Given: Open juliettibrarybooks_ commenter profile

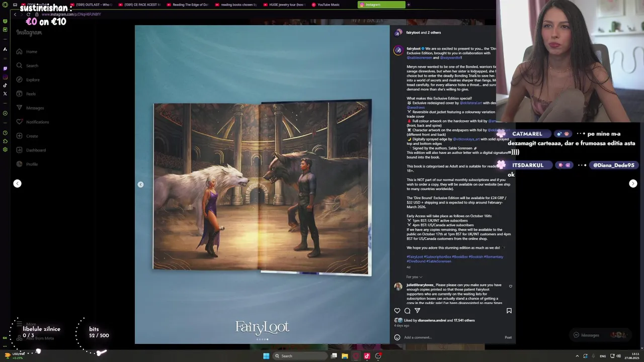Looking at the screenshot, I should (420, 285).
